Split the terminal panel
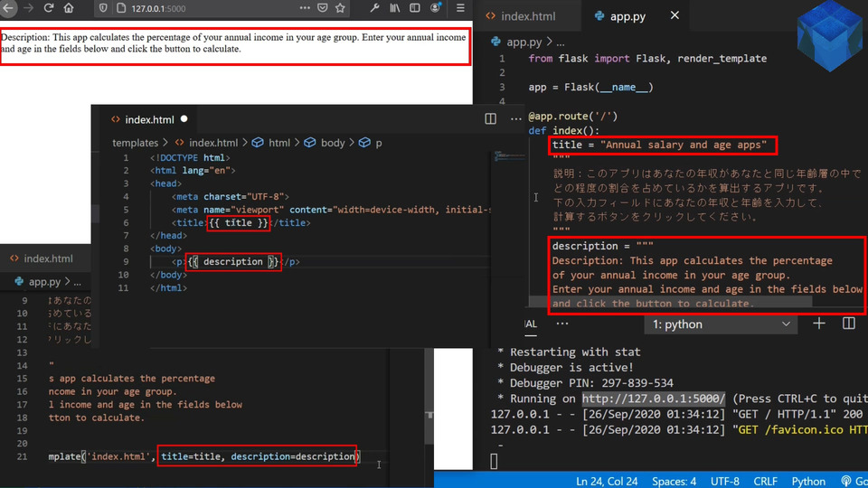This screenshot has height=488, width=868. (849, 324)
